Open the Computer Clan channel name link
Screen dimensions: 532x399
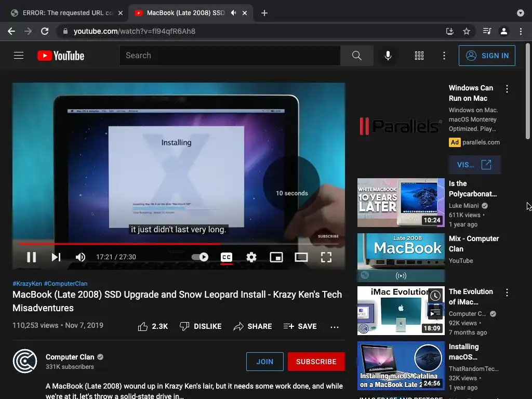(x=70, y=357)
